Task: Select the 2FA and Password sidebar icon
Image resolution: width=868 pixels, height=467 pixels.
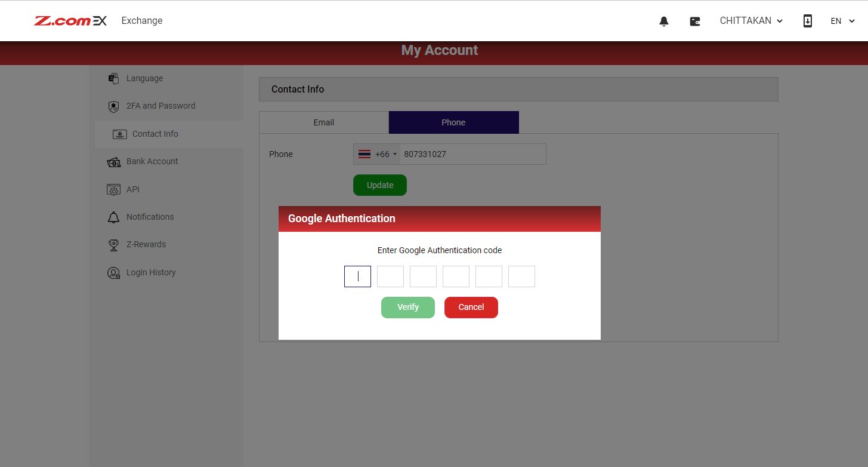Action: coord(113,106)
